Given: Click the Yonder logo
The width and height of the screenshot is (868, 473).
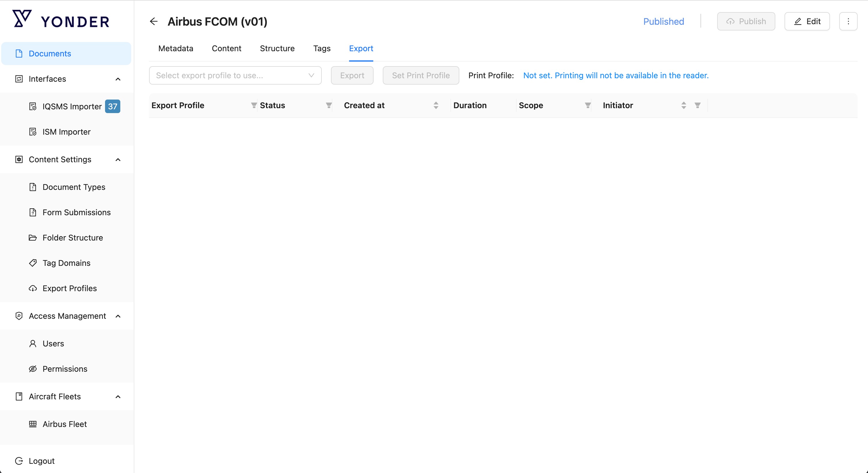Looking at the screenshot, I should pyautogui.click(x=61, y=20).
